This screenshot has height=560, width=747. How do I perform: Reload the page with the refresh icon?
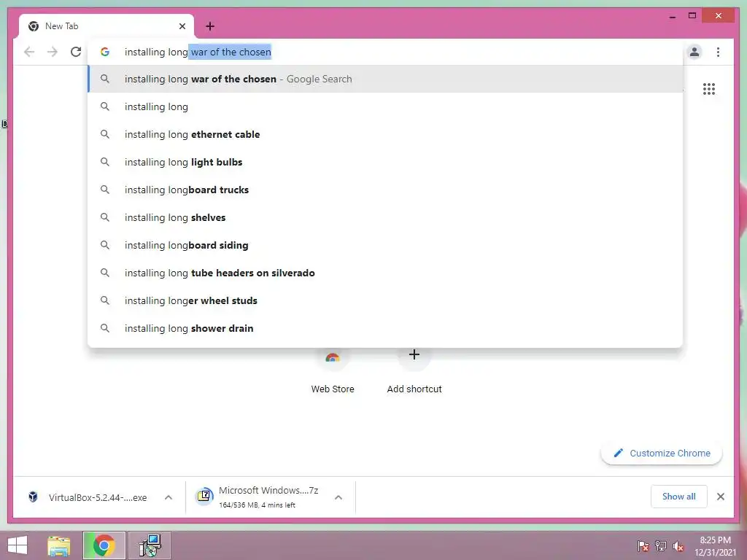click(x=76, y=52)
